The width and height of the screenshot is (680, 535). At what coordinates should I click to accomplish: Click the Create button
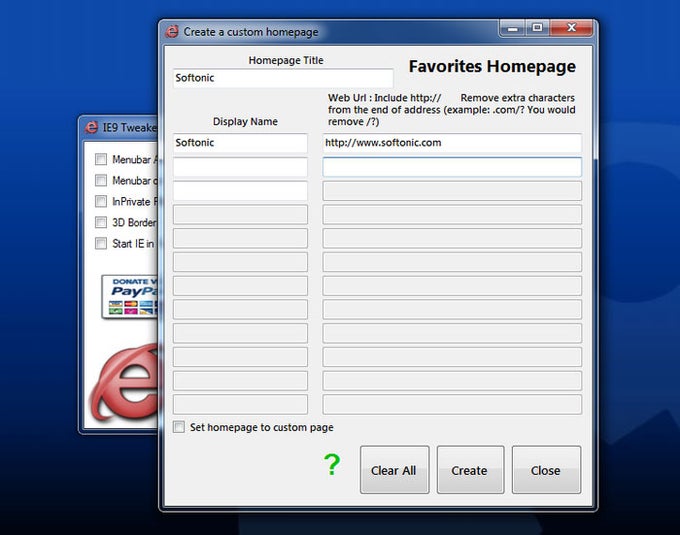pos(470,470)
